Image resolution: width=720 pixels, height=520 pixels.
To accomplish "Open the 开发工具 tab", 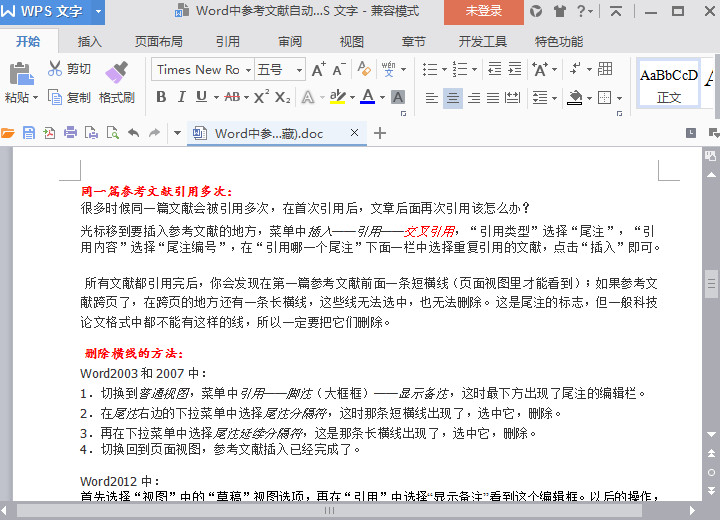I will click(483, 41).
